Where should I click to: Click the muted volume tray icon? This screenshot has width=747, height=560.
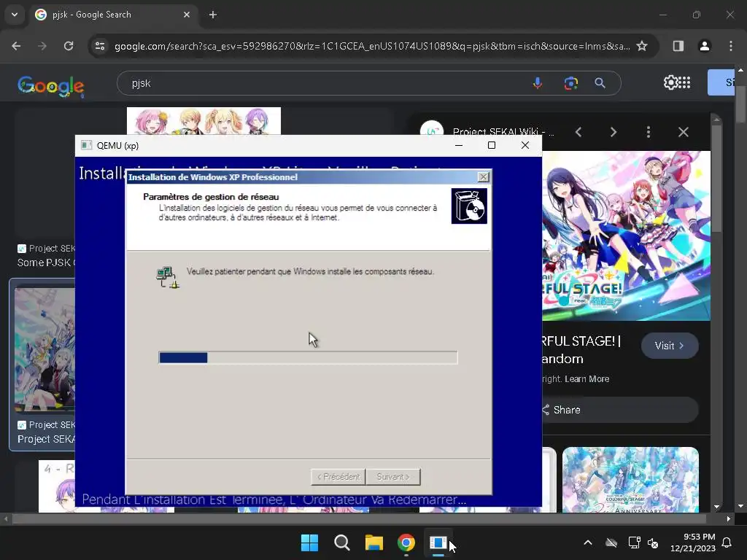653,542
